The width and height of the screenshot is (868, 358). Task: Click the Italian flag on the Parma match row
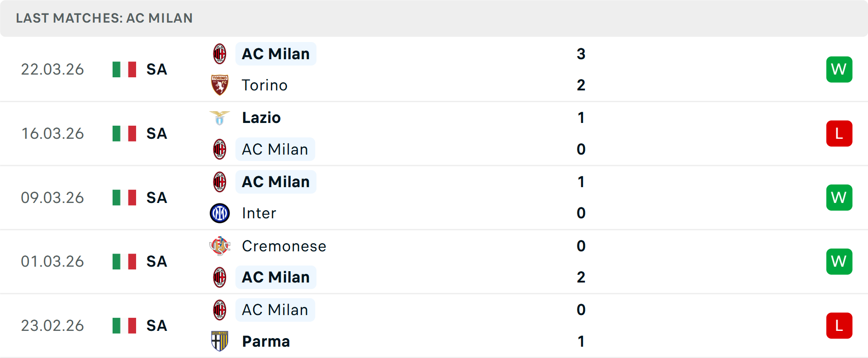[x=124, y=325]
